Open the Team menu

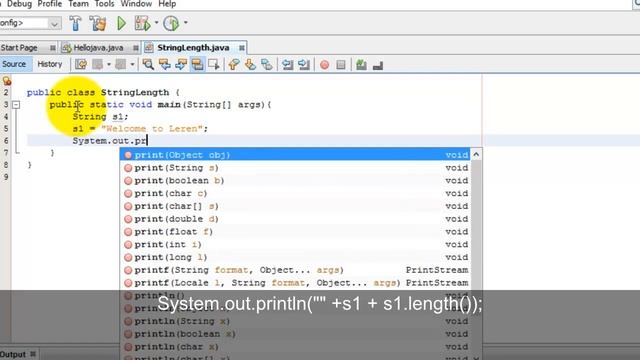(x=78, y=4)
